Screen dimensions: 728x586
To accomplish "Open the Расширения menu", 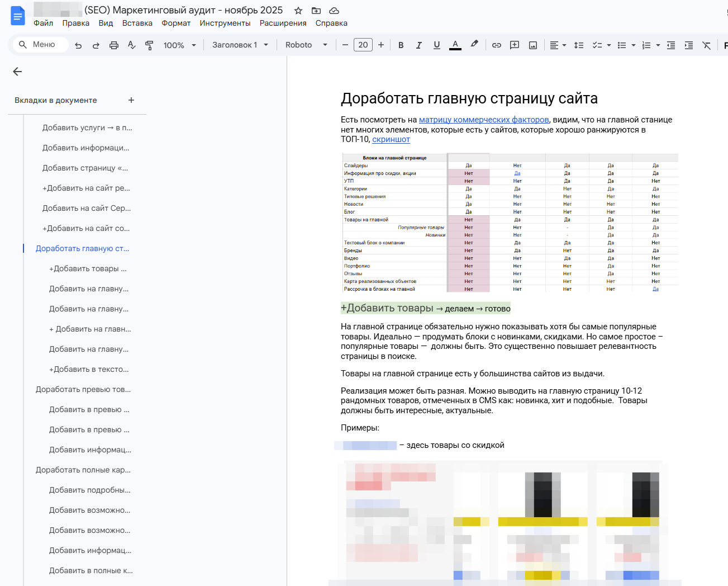I will (x=283, y=23).
